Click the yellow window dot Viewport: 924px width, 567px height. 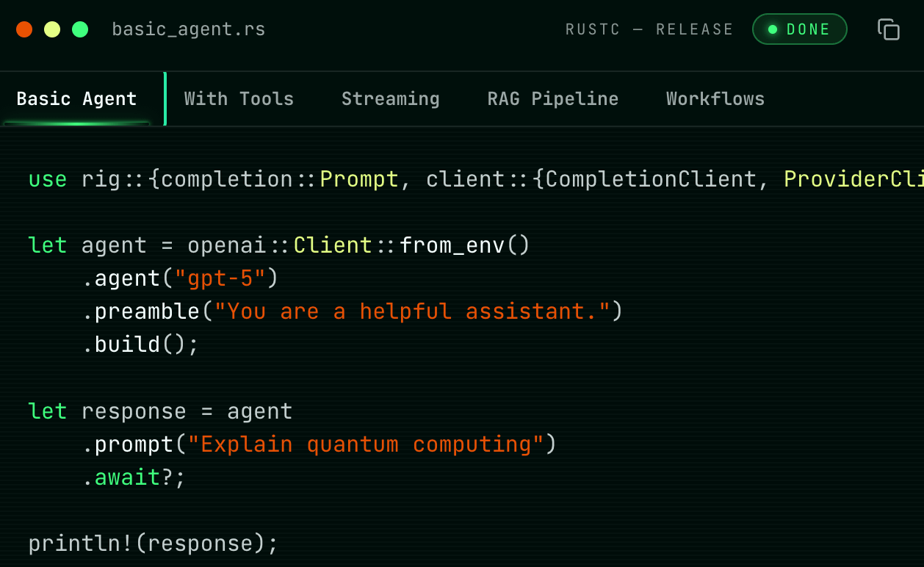pyautogui.click(x=52, y=29)
